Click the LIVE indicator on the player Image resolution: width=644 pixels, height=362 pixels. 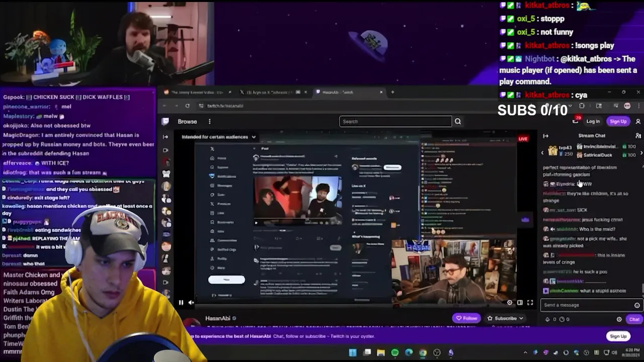523,139
